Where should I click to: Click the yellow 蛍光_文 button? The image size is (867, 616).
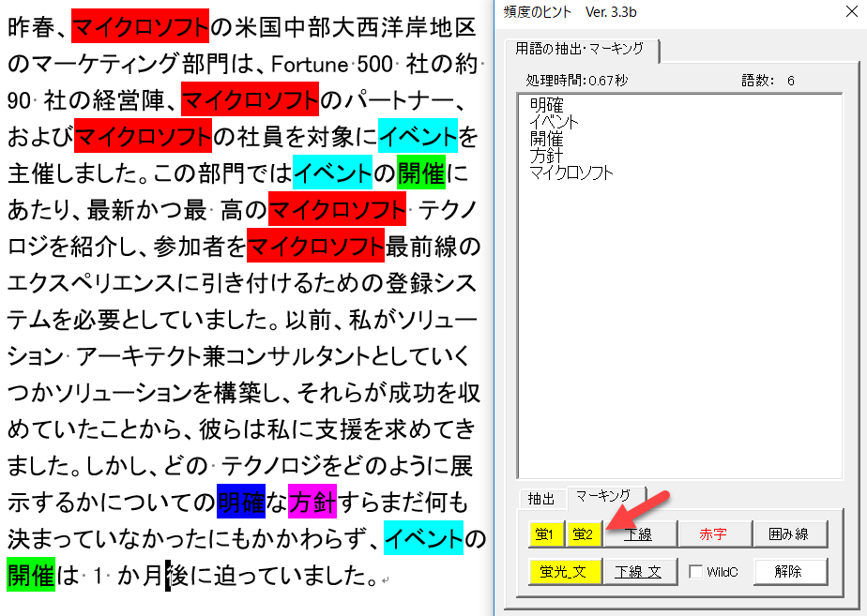(563, 571)
